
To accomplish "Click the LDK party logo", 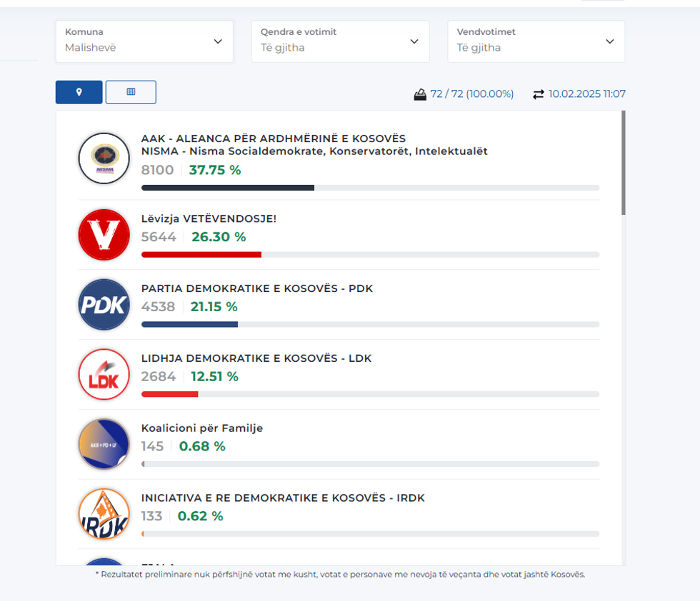I will (104, 374).
